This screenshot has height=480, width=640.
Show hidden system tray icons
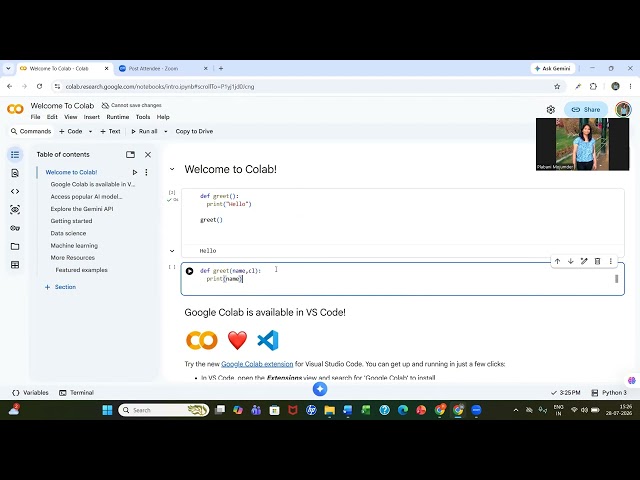click(x=516, y=410)
